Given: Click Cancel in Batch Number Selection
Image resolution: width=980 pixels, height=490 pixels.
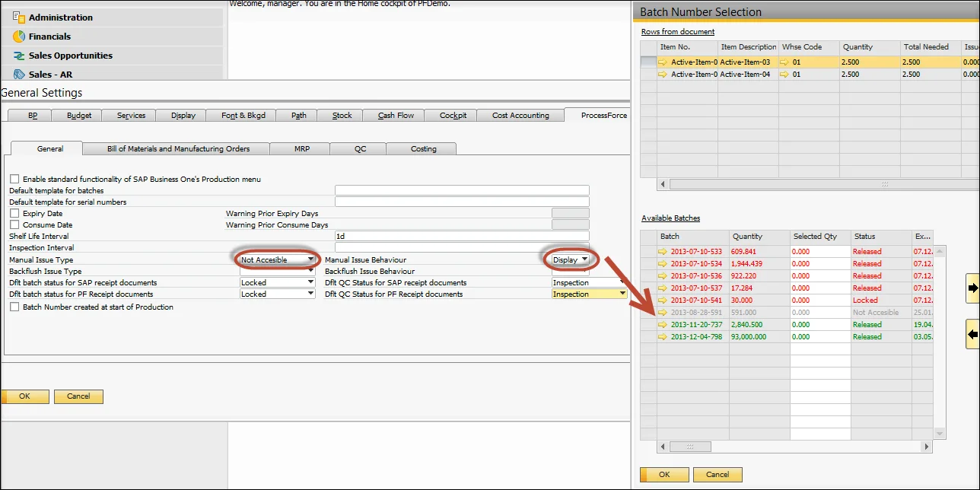Looking at the screenshot, I should click(717, 474).
